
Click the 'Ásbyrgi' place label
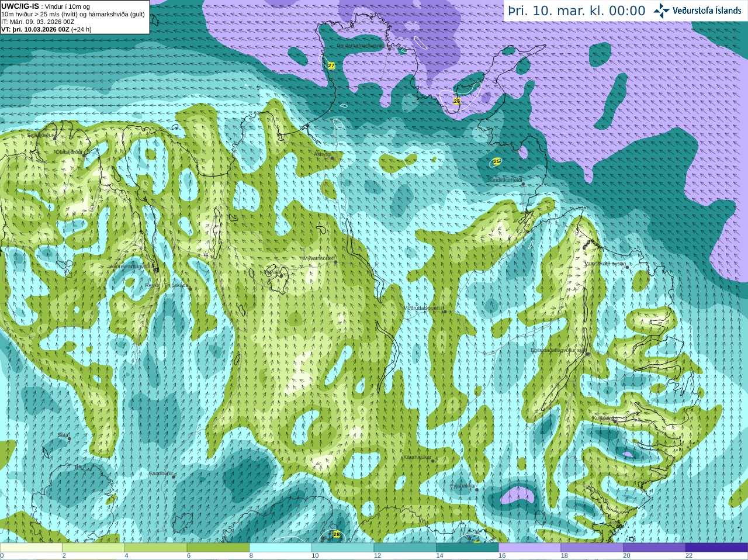323,154
